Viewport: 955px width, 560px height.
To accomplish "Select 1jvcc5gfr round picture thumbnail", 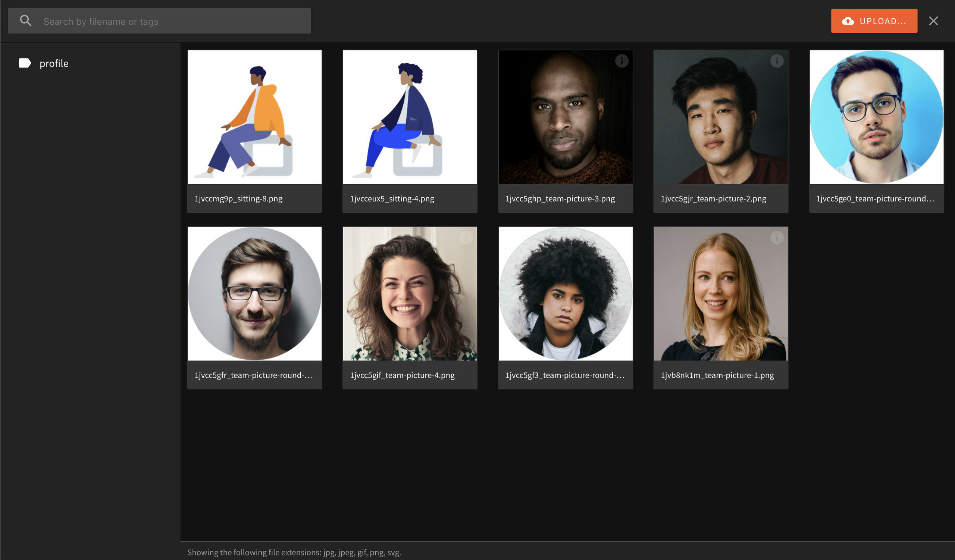I will tap(255, 294).
